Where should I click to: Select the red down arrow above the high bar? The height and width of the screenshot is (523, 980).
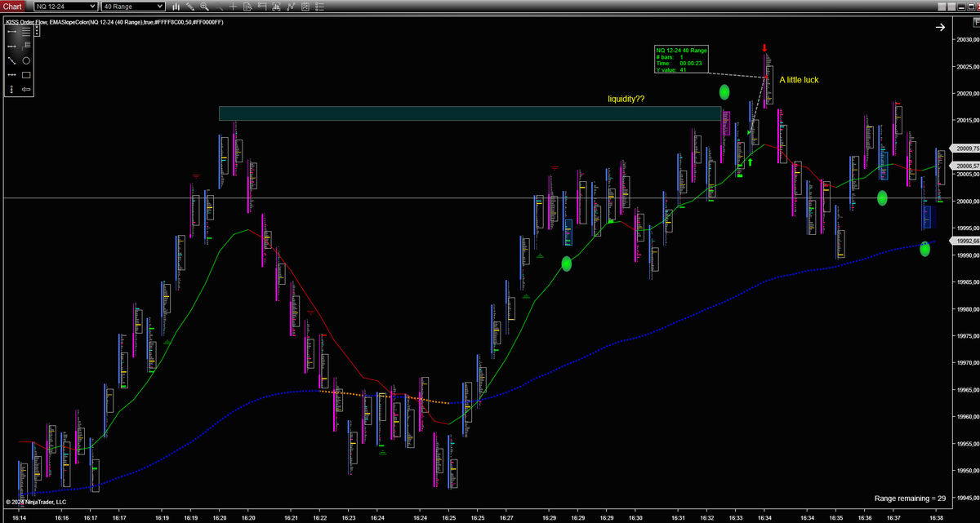point(764,48)
